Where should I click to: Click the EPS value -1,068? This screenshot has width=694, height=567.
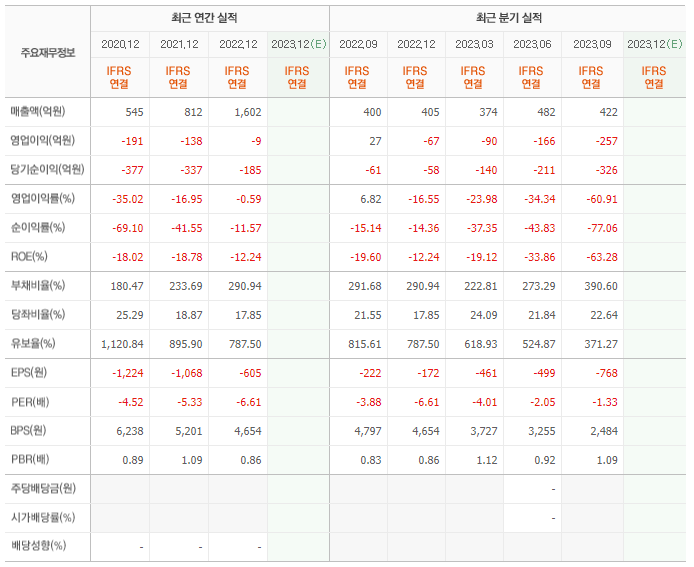(187, 373)
